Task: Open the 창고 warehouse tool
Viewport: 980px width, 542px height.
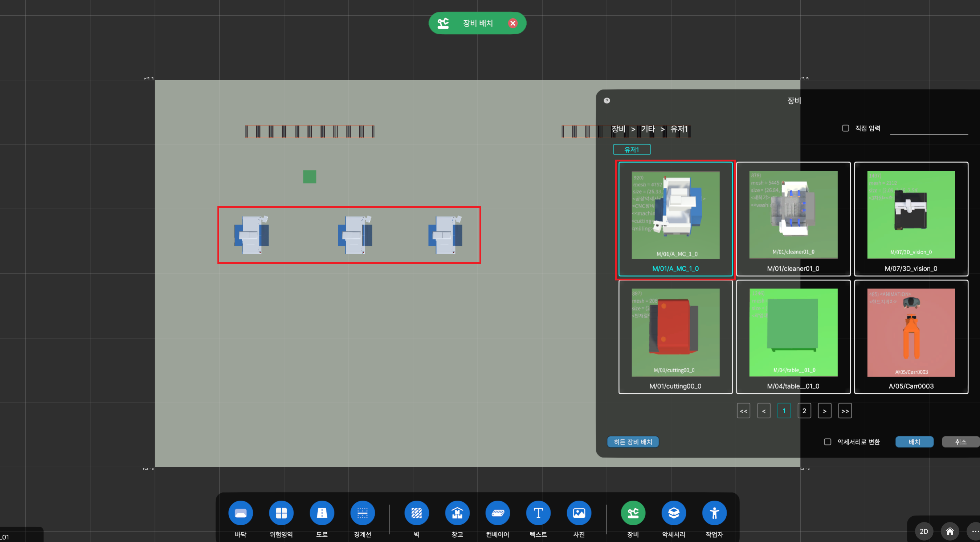Action: click(457, 513)
